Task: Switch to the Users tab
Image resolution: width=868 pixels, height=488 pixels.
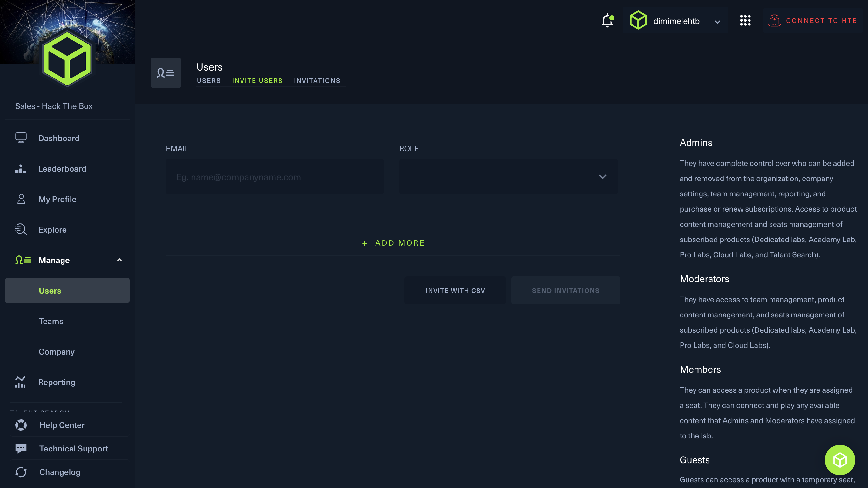Action: (208, 81)
